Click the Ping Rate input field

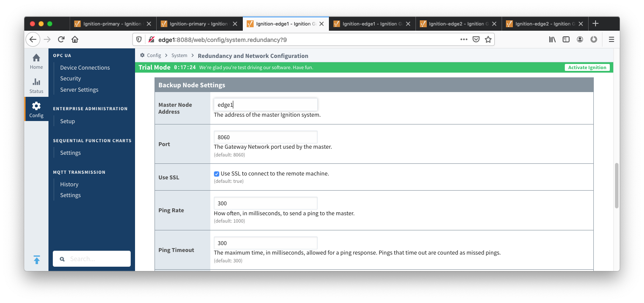coord(266,203)
